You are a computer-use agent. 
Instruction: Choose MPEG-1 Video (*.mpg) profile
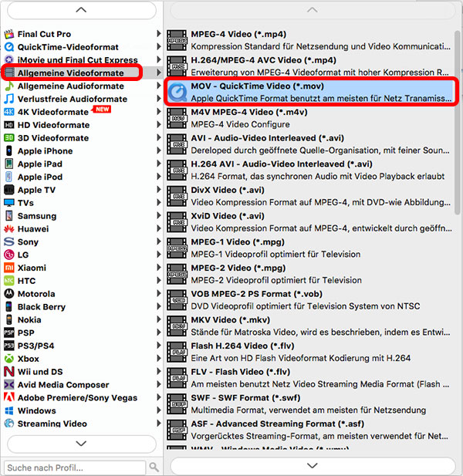309,248
